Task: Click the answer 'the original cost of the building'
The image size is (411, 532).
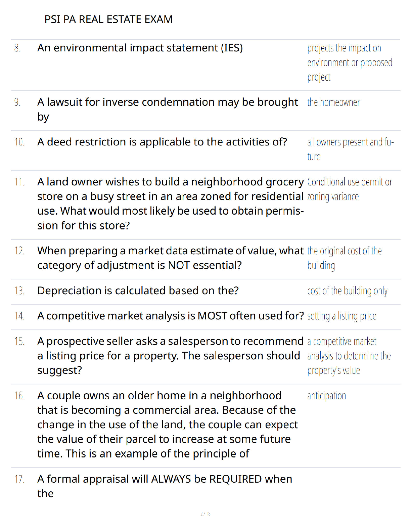Action: 345,258
